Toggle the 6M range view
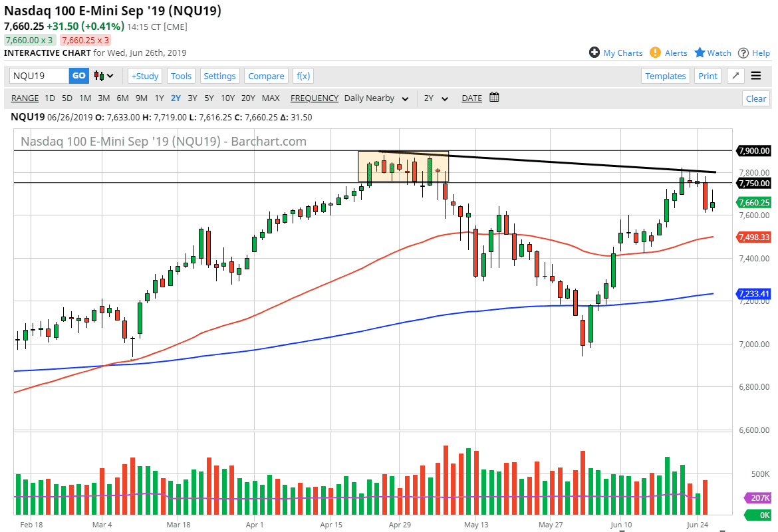 pyautogui.click(x=120, y=98)
